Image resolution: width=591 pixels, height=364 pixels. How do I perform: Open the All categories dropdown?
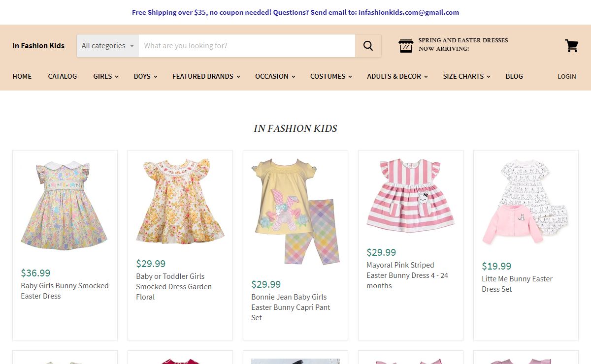(107, 46)
